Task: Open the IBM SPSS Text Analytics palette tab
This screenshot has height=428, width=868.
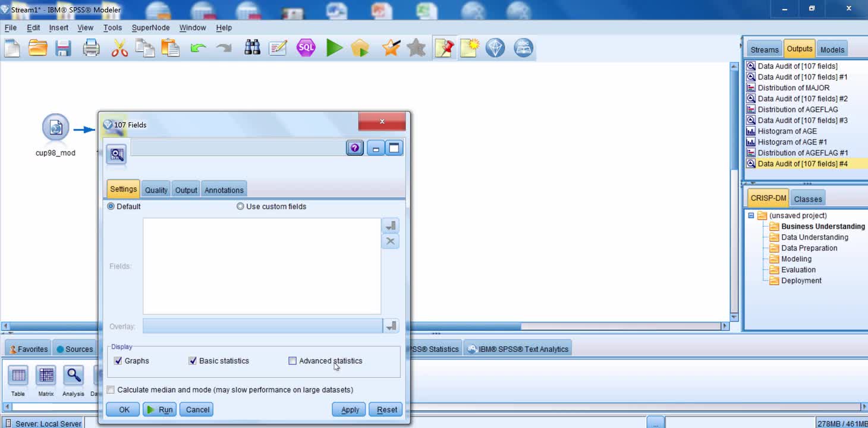Action: click(x=518, y=349)
